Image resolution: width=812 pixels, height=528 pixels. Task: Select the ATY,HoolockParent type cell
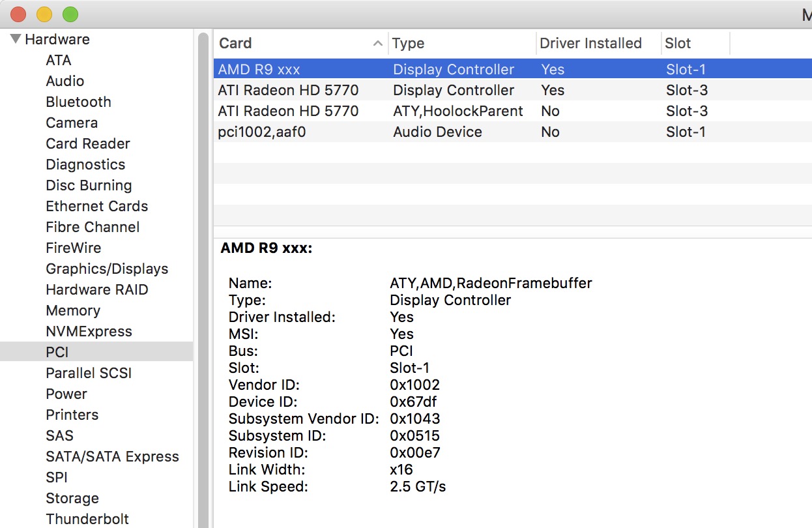coord(458,111)
